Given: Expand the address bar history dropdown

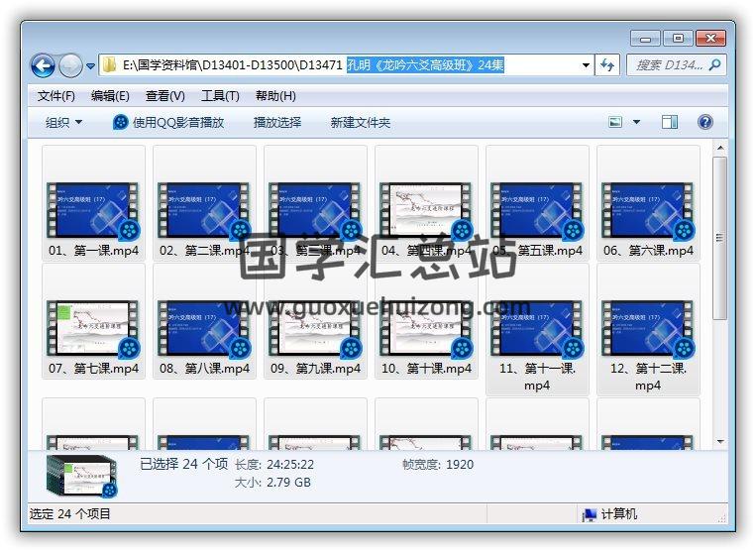Looking at the screenshot, I should tap(586, 65).
